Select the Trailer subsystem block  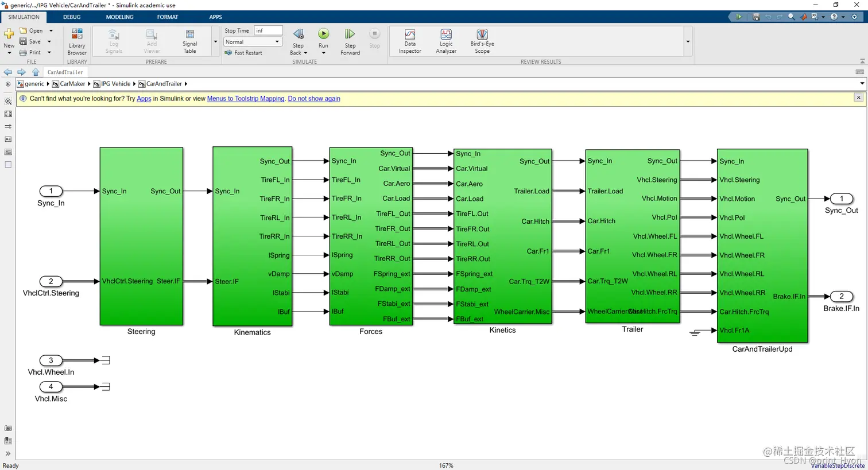tap(633, 236)
